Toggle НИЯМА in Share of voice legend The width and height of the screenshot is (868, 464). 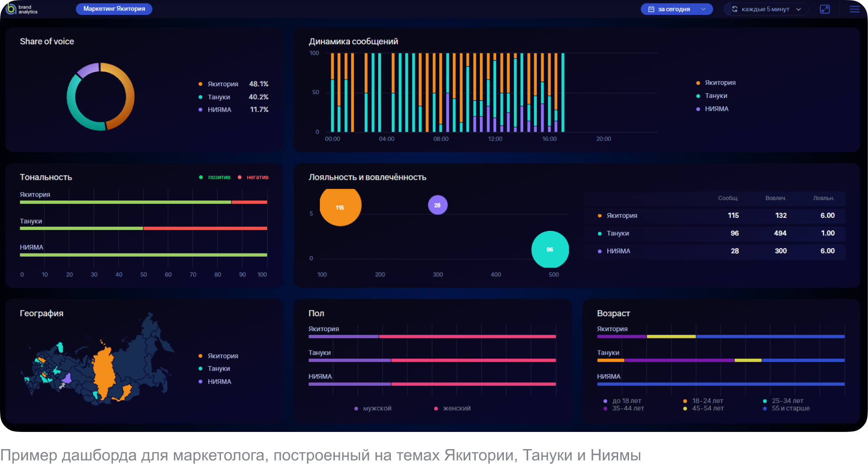click(215, 110)
